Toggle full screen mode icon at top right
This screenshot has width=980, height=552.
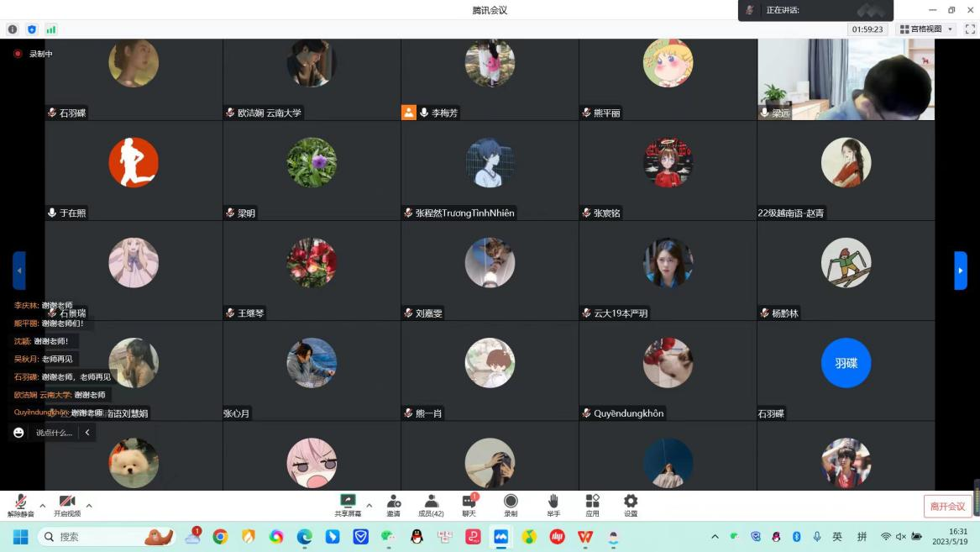(970, 29)
